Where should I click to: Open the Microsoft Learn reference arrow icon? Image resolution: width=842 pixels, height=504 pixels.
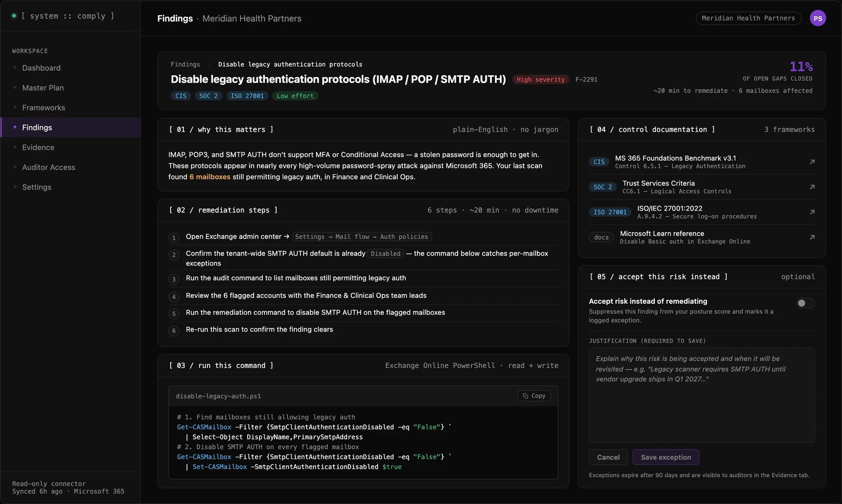(x=812, y=237)
